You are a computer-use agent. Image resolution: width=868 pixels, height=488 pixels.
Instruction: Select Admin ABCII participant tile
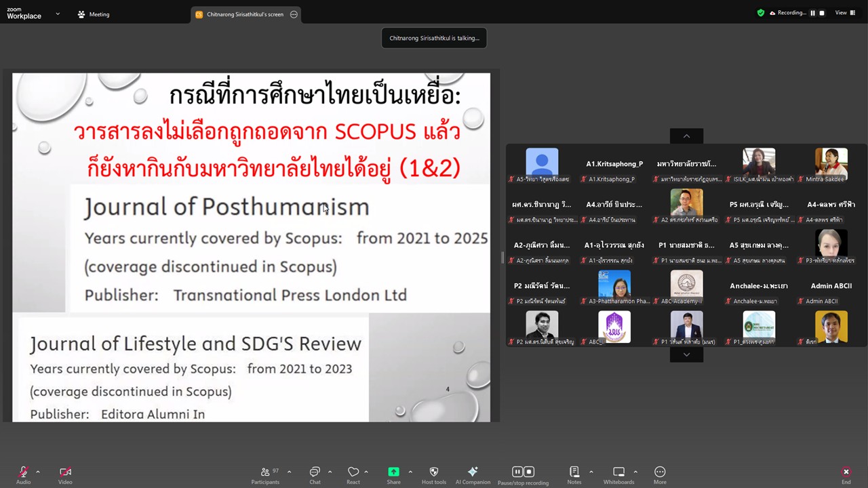831,287
